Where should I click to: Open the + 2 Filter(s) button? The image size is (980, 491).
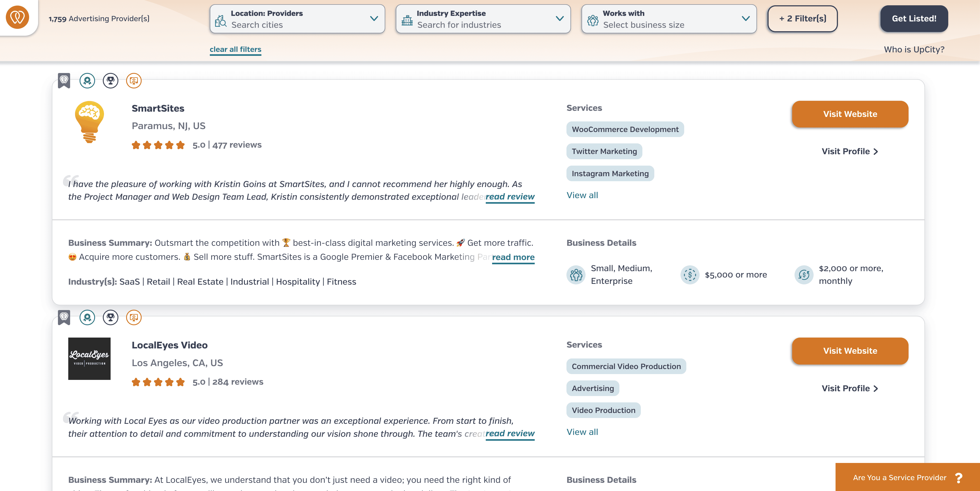(x=802, y=19)
